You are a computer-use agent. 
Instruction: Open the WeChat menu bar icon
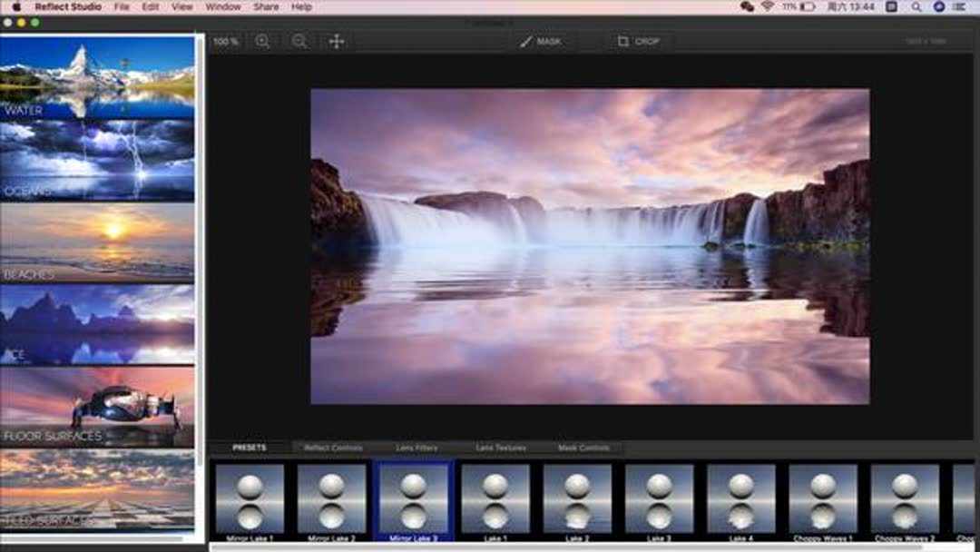[x=747, y=6]
